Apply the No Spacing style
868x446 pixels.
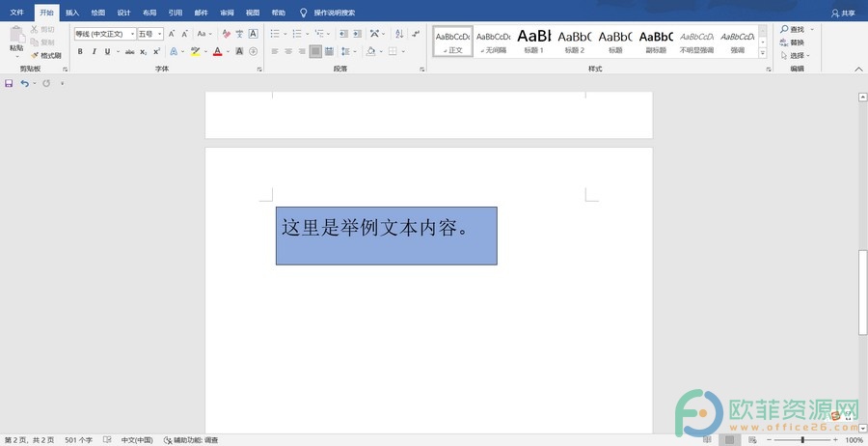tap(493, 41)
